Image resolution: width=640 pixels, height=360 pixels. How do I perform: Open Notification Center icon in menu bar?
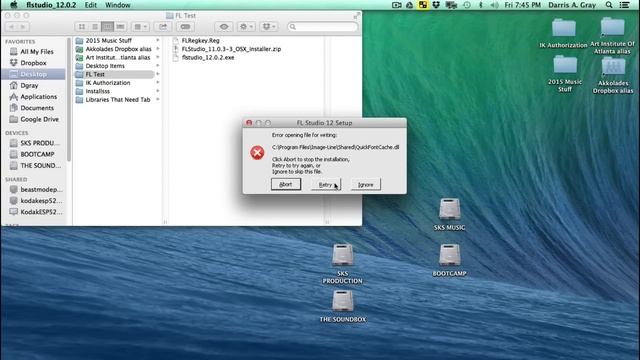[x=624, y=5]
